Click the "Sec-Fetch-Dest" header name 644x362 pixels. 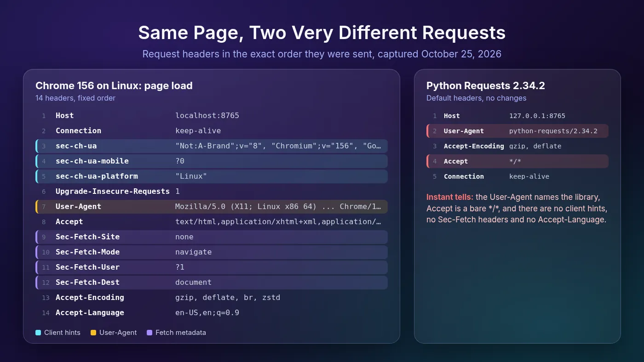click(x=87, y=283)
